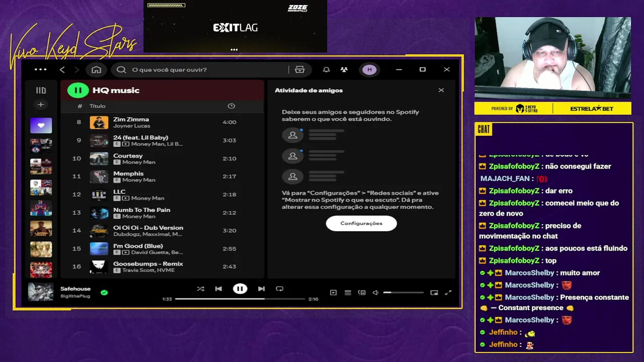Open the now playing 'Safehouse' title
This screenshot has height=362, width=644.
pyautogui.click(x=75, y=289)
